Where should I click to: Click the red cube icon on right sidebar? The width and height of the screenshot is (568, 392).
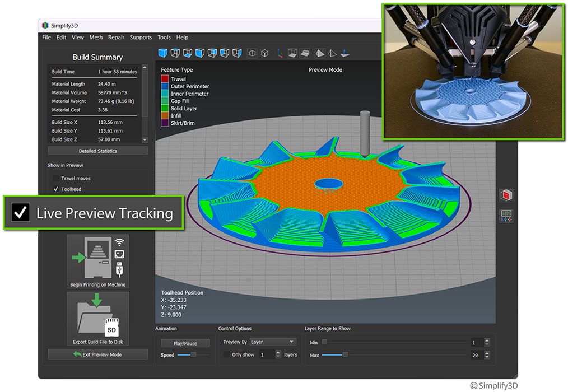click(x=506, y=195)
